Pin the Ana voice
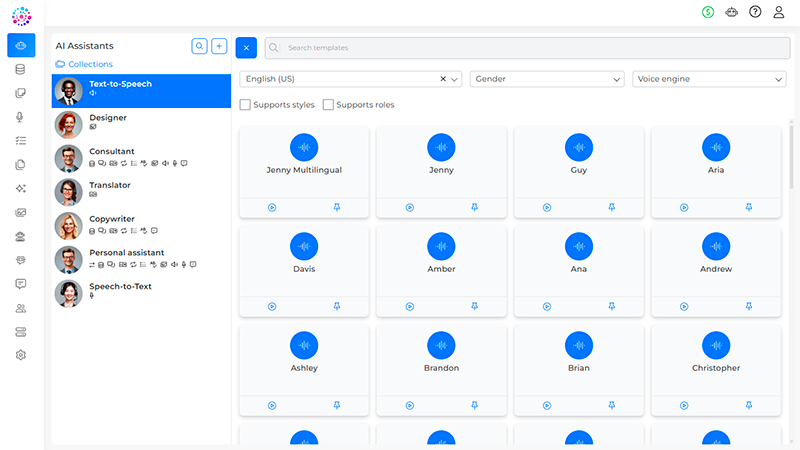800x450 pixels. click(x=612, y=306)
